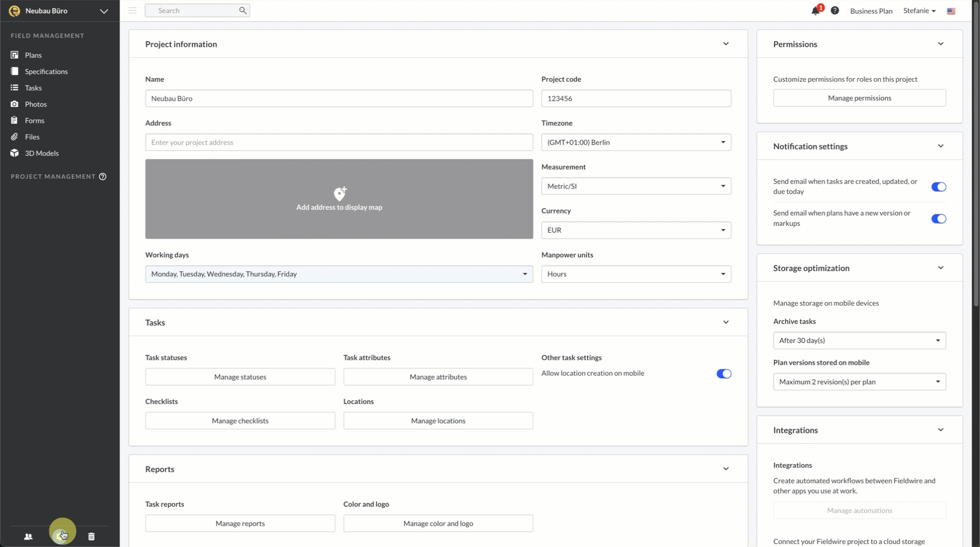980x547 pixels.
Task: Turn off location creation on mobile
Action: [x=724, y=374]
